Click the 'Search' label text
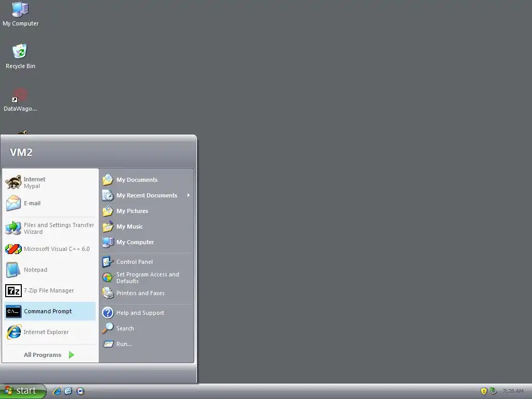The image size is (532, 399). (125, 328)
